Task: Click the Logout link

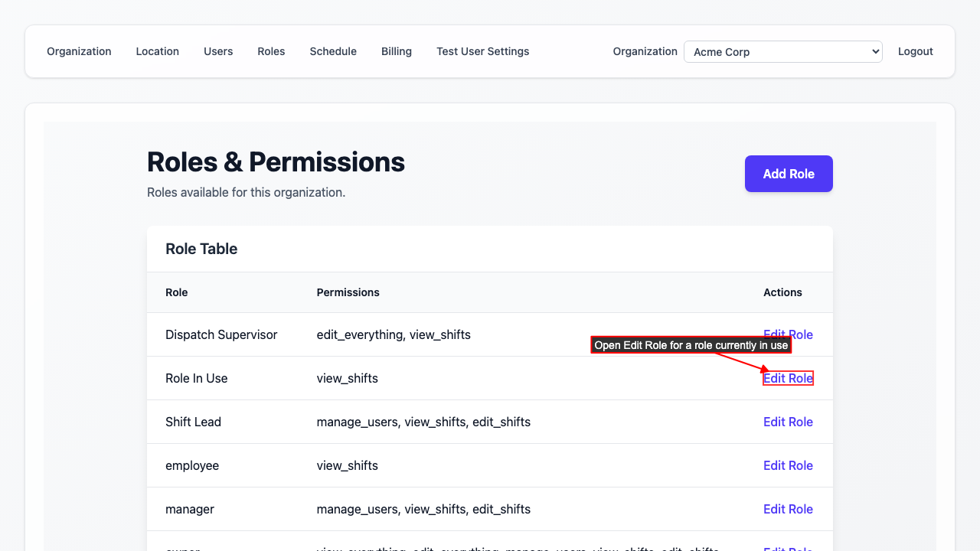Action: 915,51
